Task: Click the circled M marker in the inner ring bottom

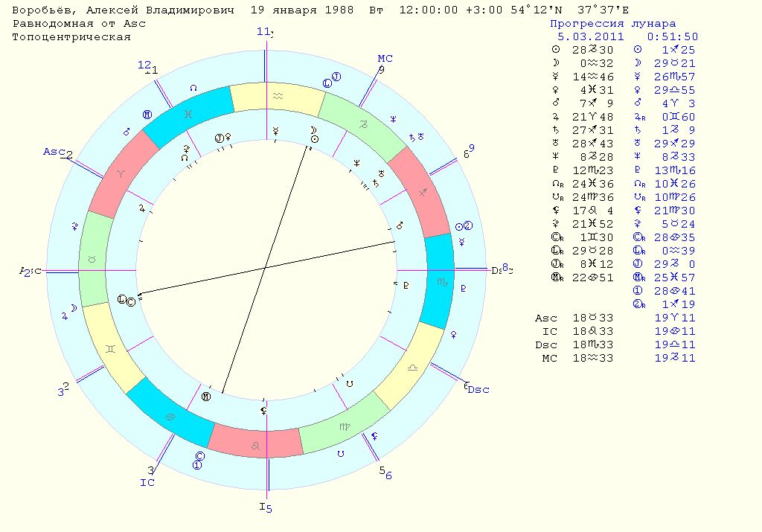Action: click(x=206, y=397)
